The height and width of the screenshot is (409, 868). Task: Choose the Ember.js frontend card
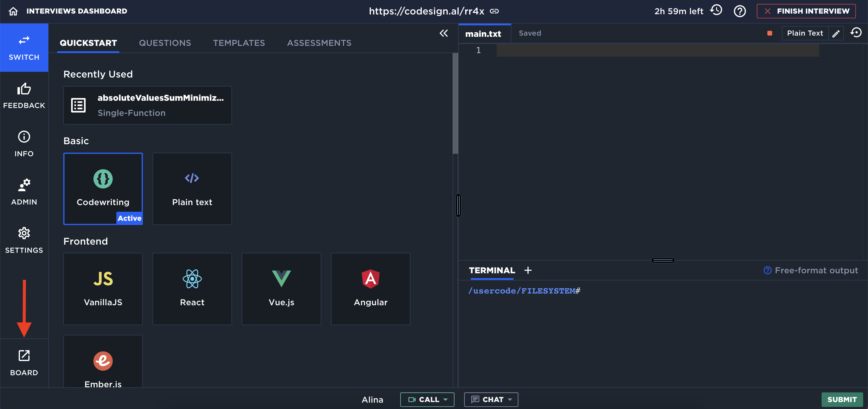pyautogui.click(x=103, y=361)
